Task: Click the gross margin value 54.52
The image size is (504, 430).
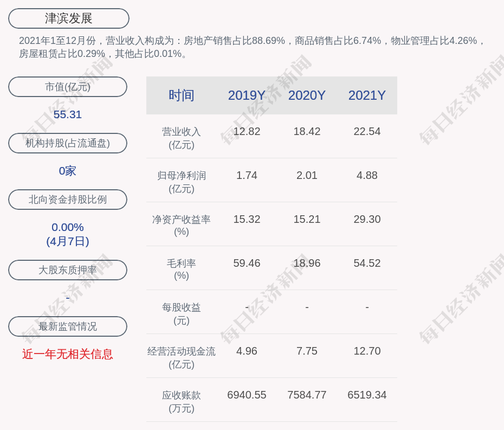Action: tap(367, 263)
